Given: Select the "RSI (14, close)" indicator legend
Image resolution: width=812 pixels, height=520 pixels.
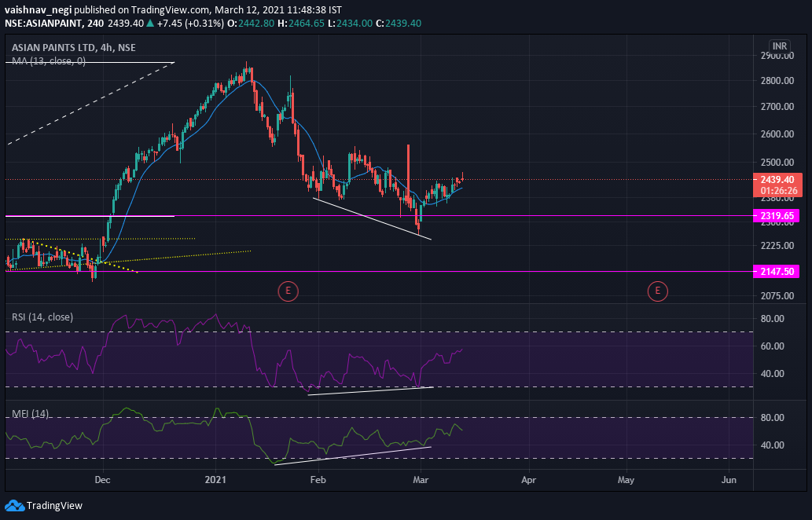Looking at the screenshot, I should 42,317.
